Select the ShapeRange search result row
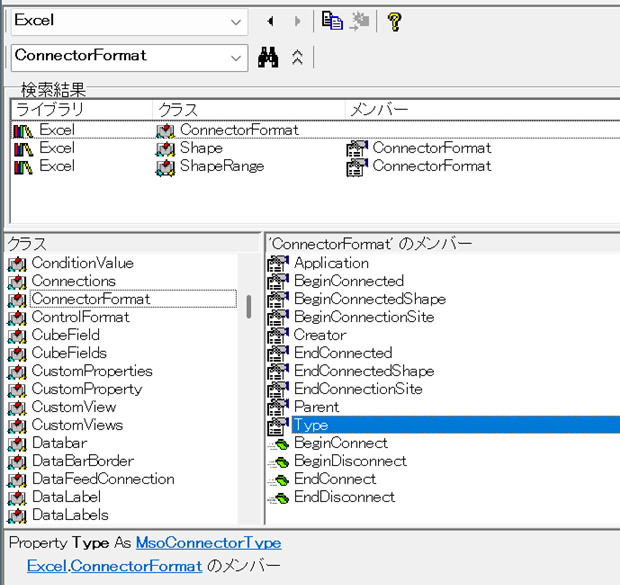Screen dimensions: 620x585 pyautogui.click(x=316, y=166)
